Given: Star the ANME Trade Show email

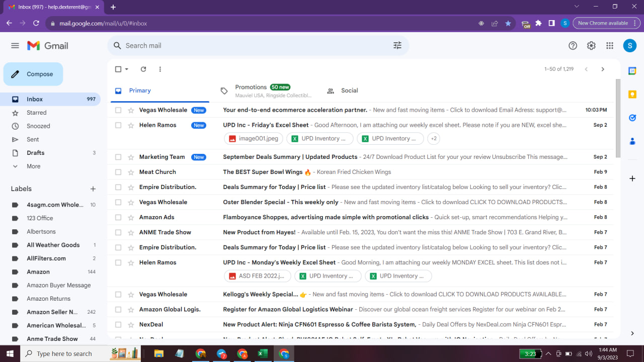Looking at the screenshot, I should [131, 232].
